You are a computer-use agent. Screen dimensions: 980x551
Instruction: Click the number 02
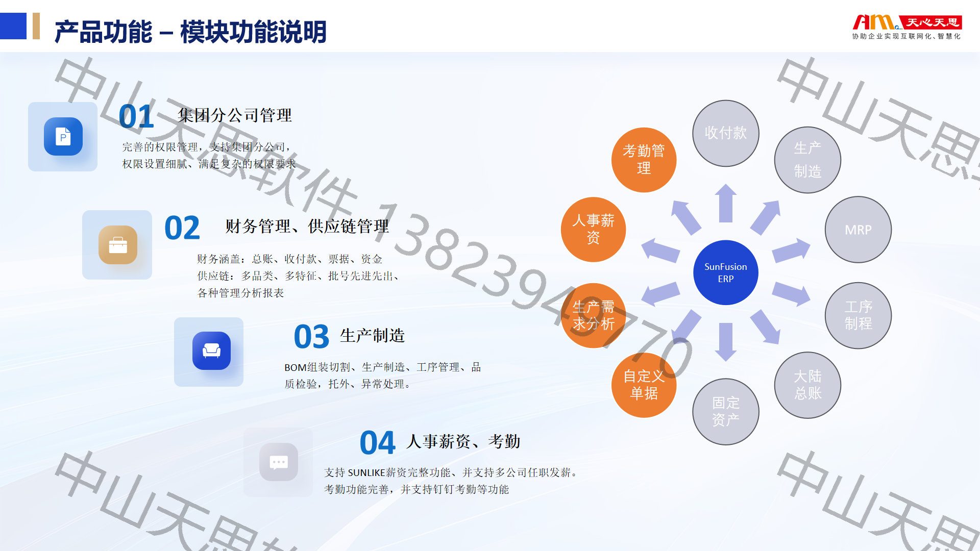click(x=182, y=228)
